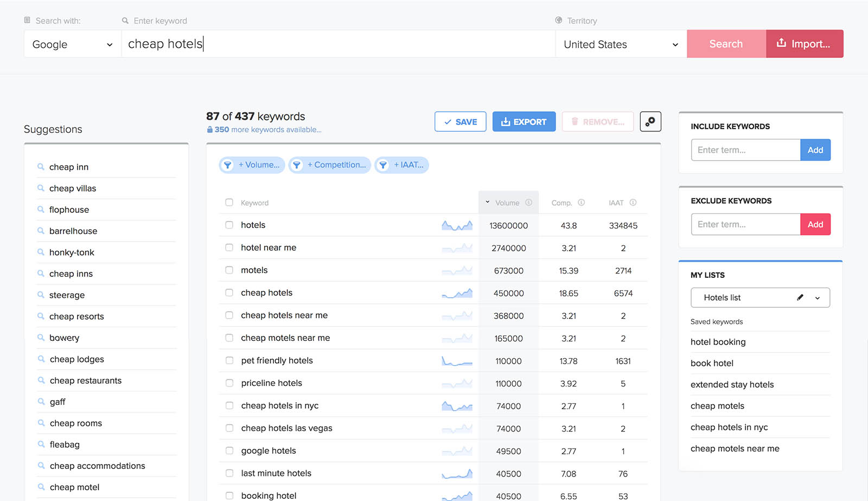
Task: Open the table settings gear icon
Action: (x=650, y=121)
